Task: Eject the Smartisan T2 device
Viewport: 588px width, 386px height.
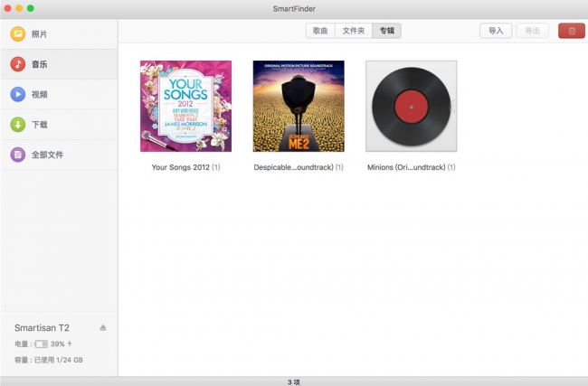Action: click(103, 328)
